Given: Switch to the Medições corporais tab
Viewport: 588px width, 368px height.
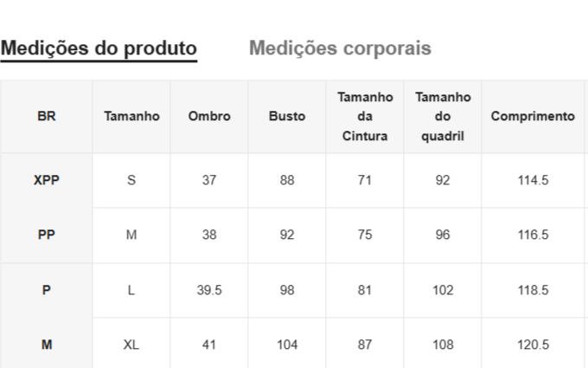Looking at the screenshot, I should [x=340, y=48].
